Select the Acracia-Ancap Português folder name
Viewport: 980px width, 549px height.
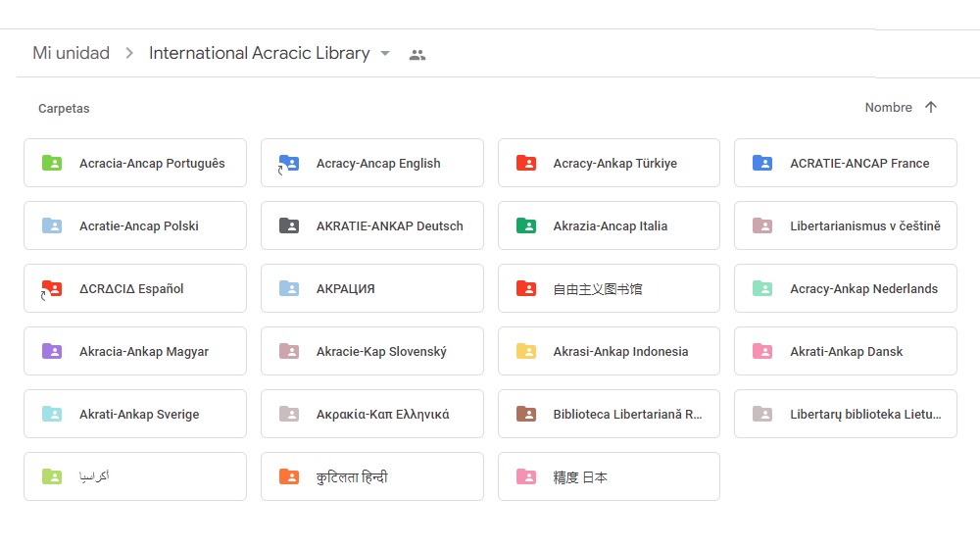click(152, 163)
